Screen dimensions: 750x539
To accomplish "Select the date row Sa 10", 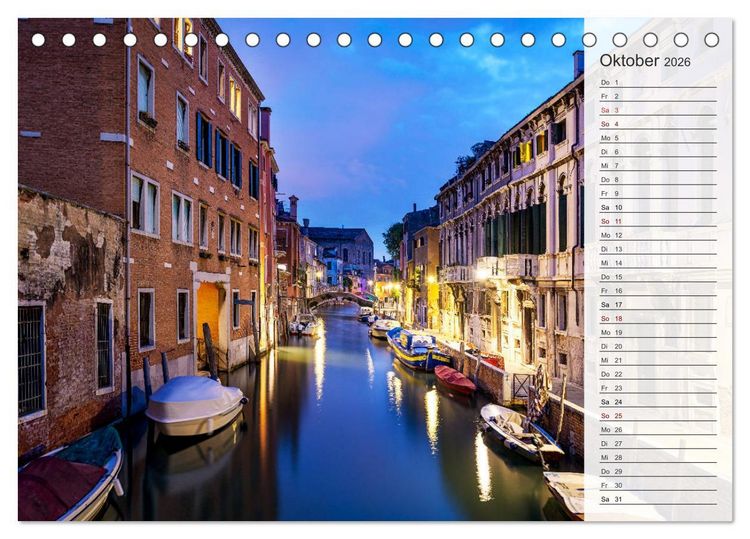I will 658,207.
